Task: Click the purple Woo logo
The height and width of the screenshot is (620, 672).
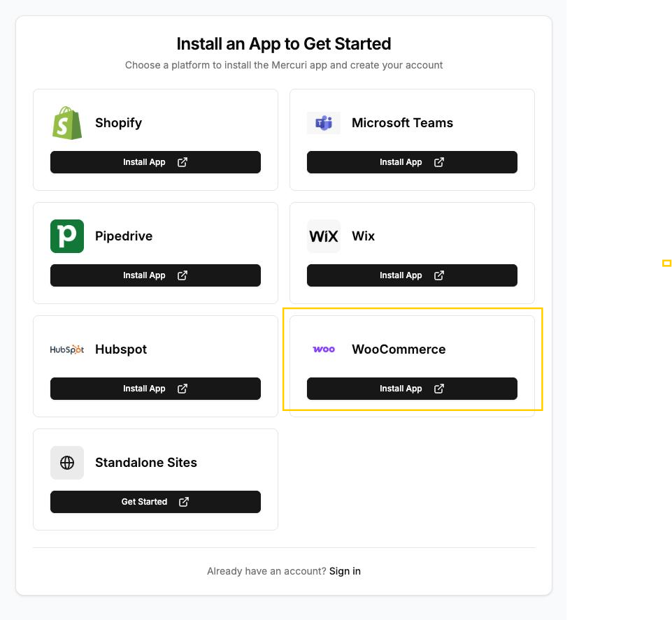Action: click(x=324, y=349)
